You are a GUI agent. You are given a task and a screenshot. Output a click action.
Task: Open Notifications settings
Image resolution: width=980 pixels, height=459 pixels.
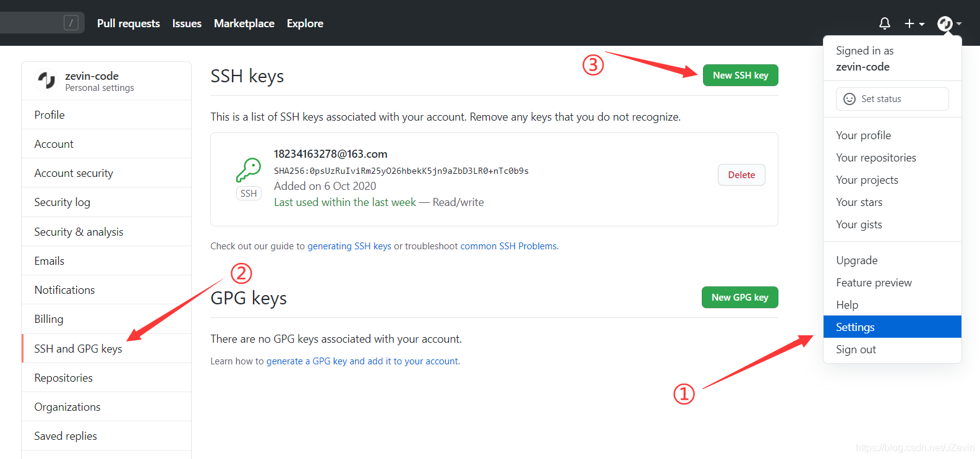coord(106,290)
